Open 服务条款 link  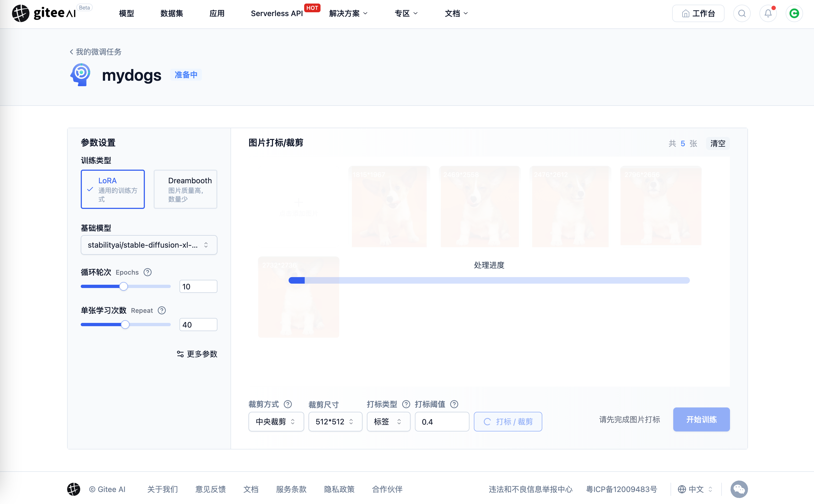pos(291,489)
